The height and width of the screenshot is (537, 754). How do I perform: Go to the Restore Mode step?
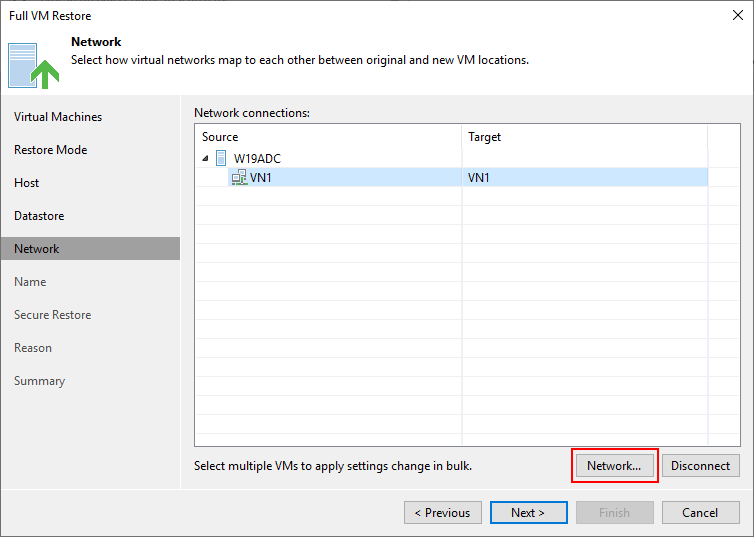point(50,150)
